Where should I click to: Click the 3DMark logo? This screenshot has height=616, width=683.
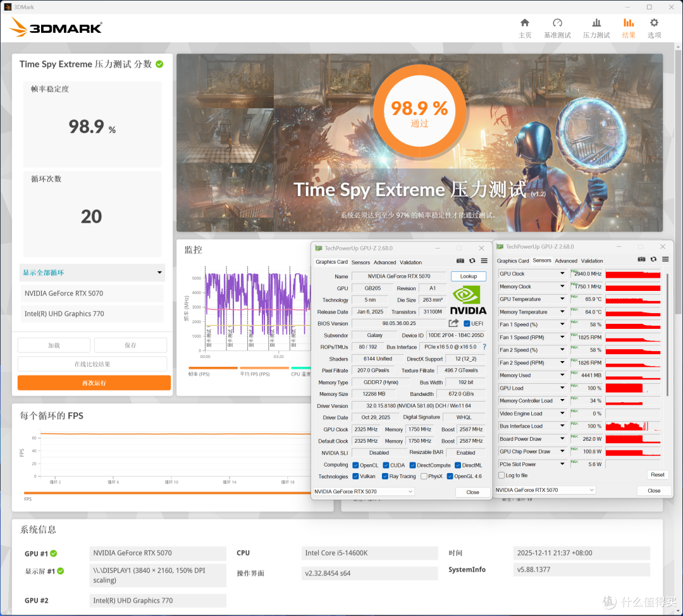pyautogui.click(x=55, y=27)
